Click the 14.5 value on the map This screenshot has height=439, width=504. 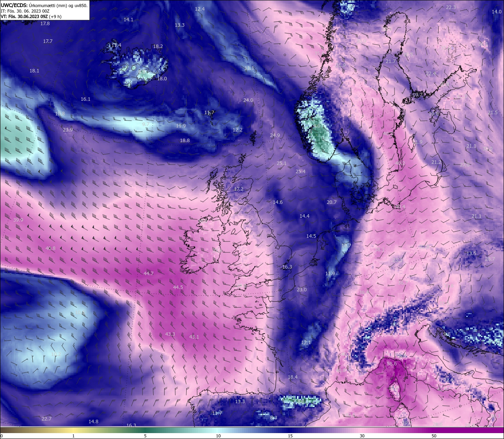[x=311, y=236]
